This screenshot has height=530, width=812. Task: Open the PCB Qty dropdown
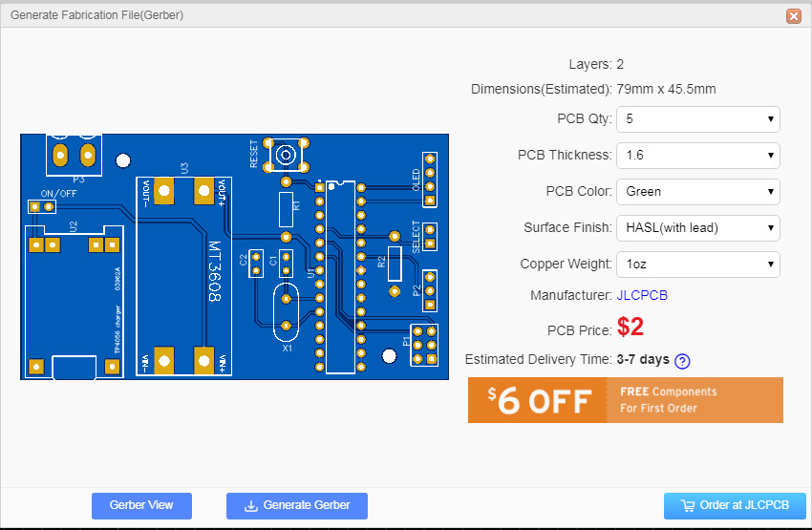pos(698,119)
